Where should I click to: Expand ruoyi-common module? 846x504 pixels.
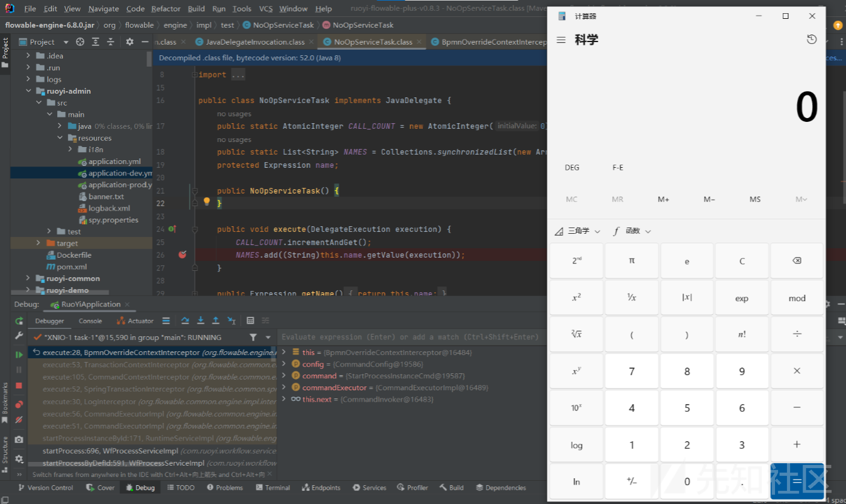[28, 278]
